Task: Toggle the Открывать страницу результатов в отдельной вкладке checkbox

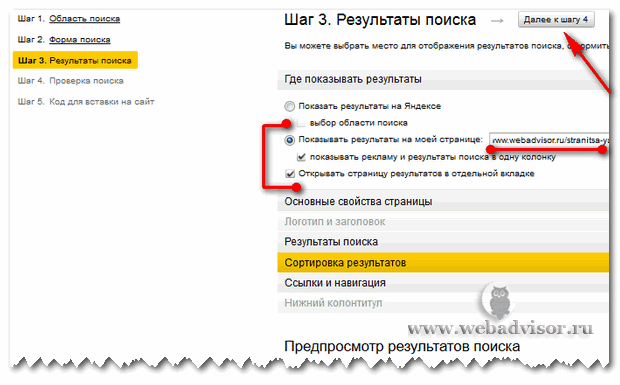Action: pos(290,174)
